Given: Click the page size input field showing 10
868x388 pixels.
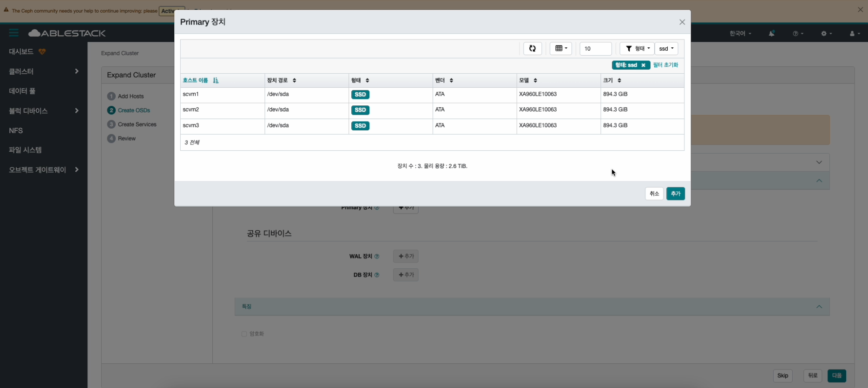Looking at the screenshot, I should click(595, 49).
